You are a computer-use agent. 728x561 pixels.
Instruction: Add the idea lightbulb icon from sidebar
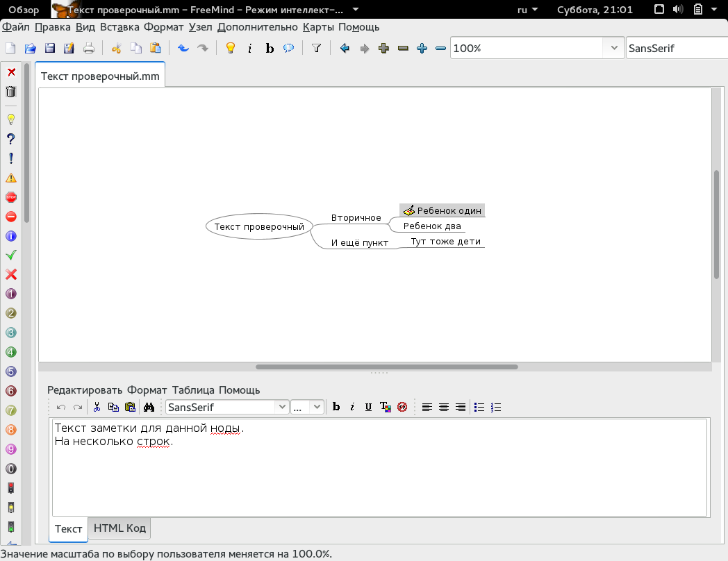click(11, 119)
